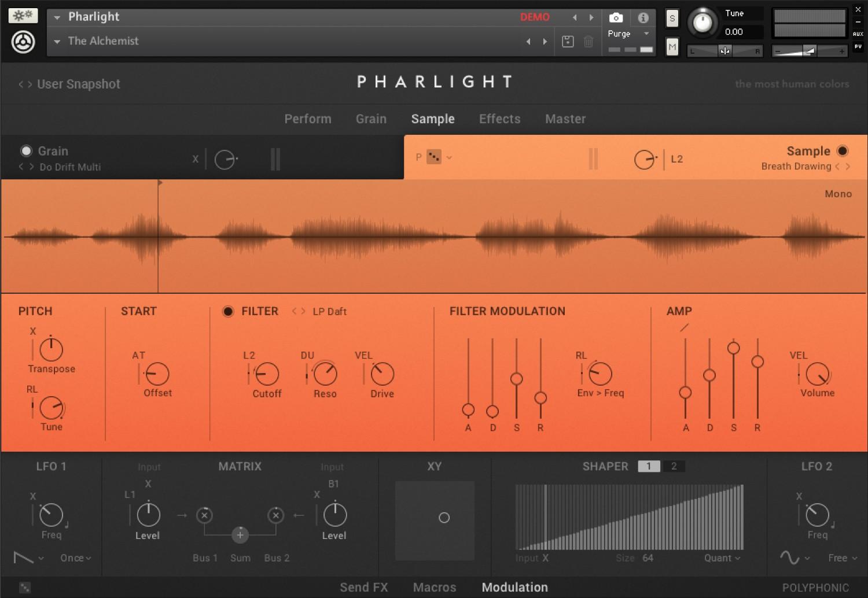Open the Macros tab at the bottom
Image resolution: width=868 pixels, height=598 pixels.
(434, 587)
